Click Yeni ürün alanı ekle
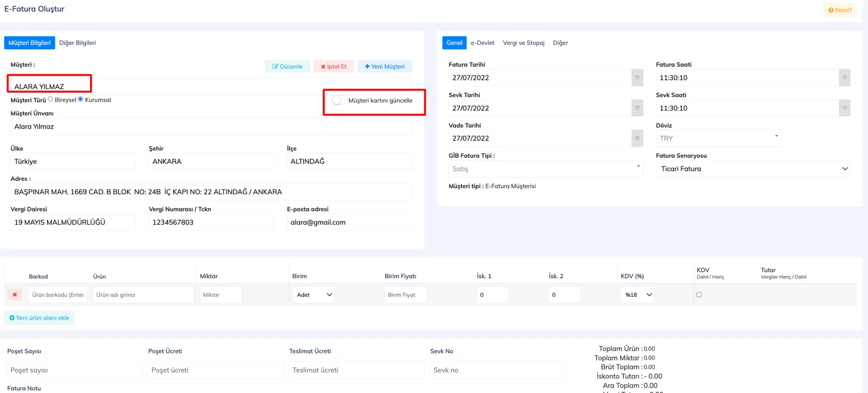Screen dimensions: 868x393 [40, 318]
